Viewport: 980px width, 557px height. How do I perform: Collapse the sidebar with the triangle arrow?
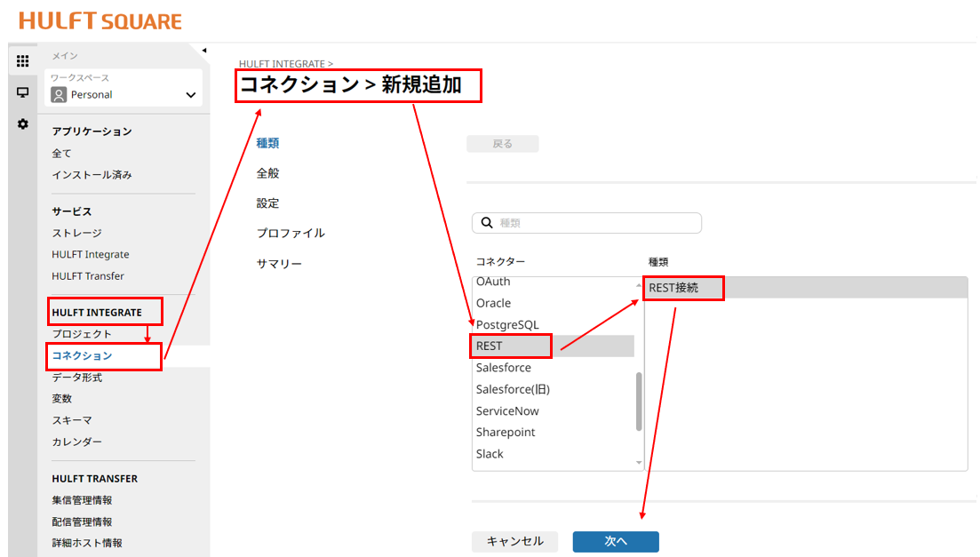[203, 51]
